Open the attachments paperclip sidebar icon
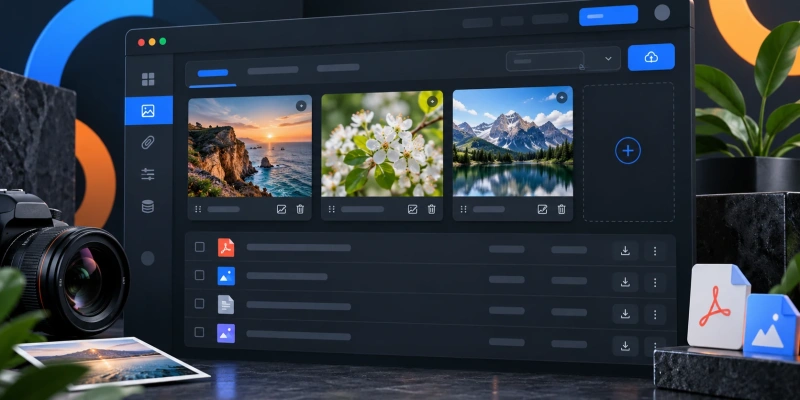 coord(148,142)
